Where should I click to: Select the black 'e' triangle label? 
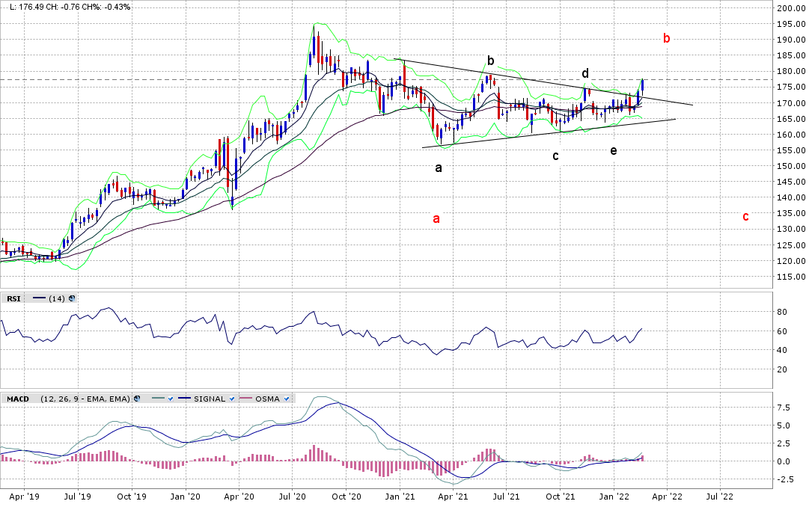coord(614,150)
